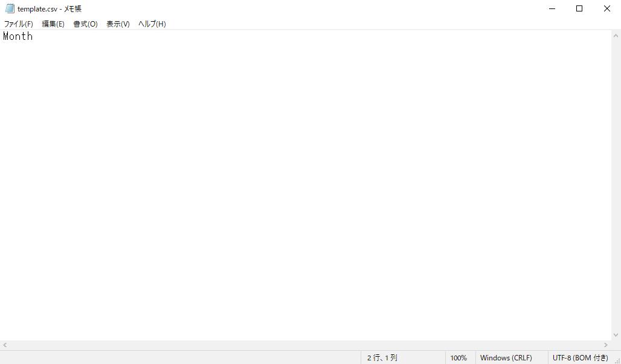Screen dimensions: 621x364
Task: Open the ファイル(F) menu
Action: click(x=18, y=24)
